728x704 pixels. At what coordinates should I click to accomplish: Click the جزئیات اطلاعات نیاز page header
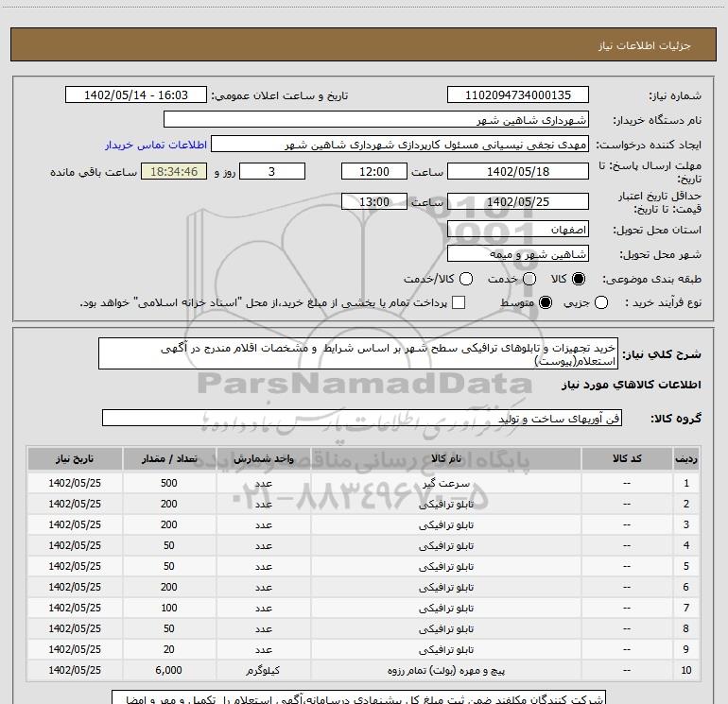pos(645,45)
